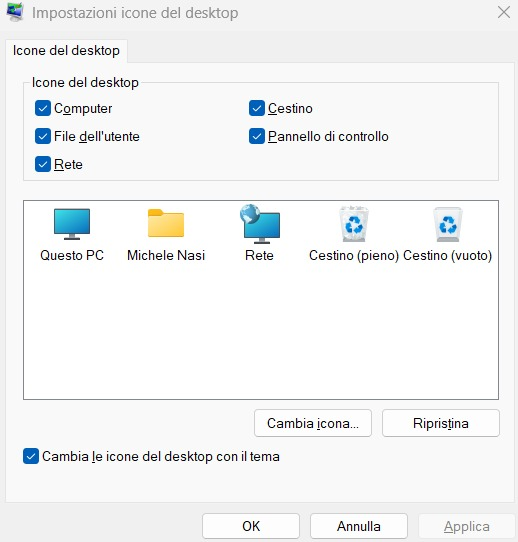This screenshot has width=518, height=542.
Task: Select the Cestino (vuoto) recycle bin icon
Action: (448, 224)
